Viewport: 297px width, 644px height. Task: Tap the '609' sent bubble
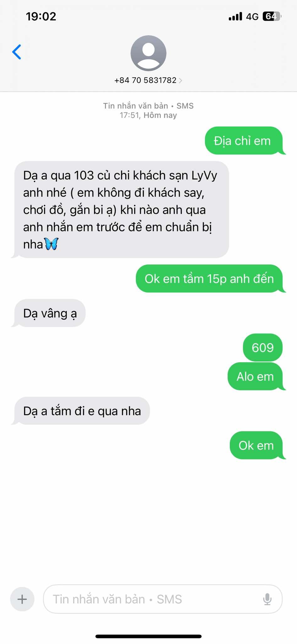coord(263,347)
